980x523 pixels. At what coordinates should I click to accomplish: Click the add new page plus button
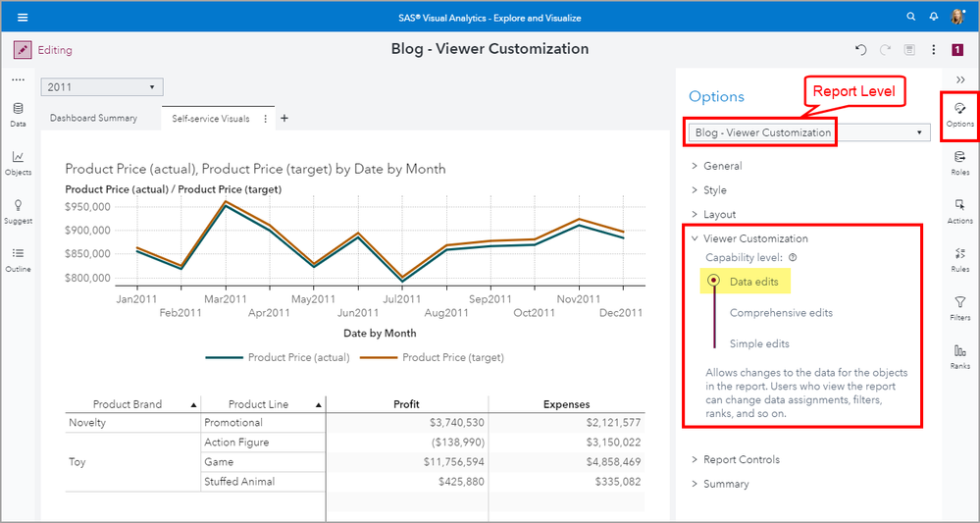284,119
